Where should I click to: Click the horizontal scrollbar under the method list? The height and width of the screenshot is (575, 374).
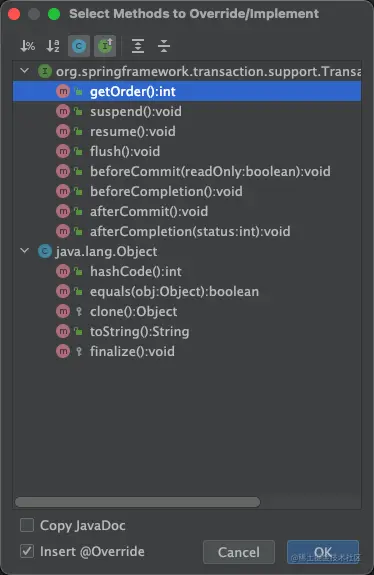138,502
